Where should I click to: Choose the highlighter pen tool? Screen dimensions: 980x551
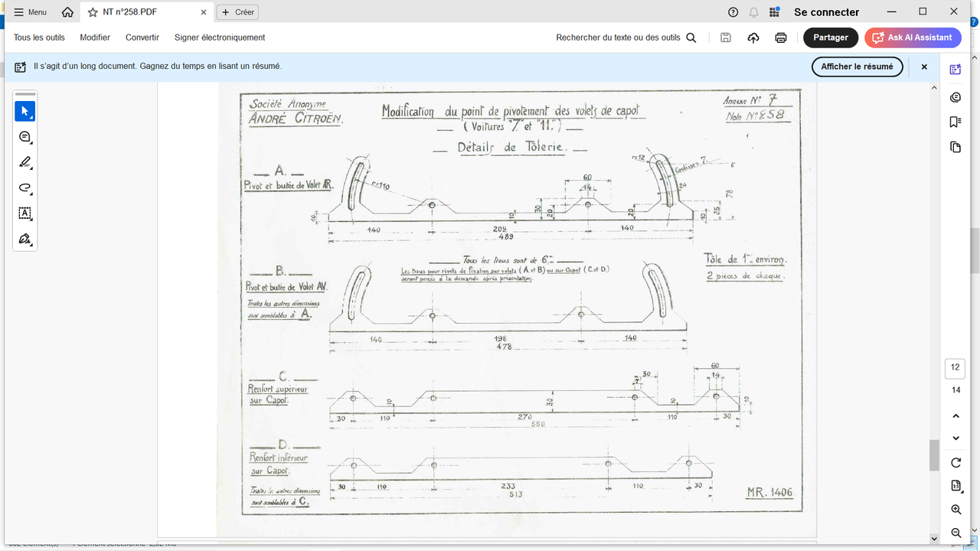coord(24,162)
